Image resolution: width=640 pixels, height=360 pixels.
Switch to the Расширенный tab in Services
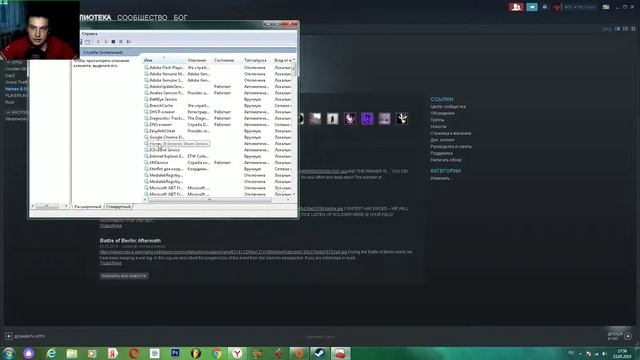tap(87, 207)
